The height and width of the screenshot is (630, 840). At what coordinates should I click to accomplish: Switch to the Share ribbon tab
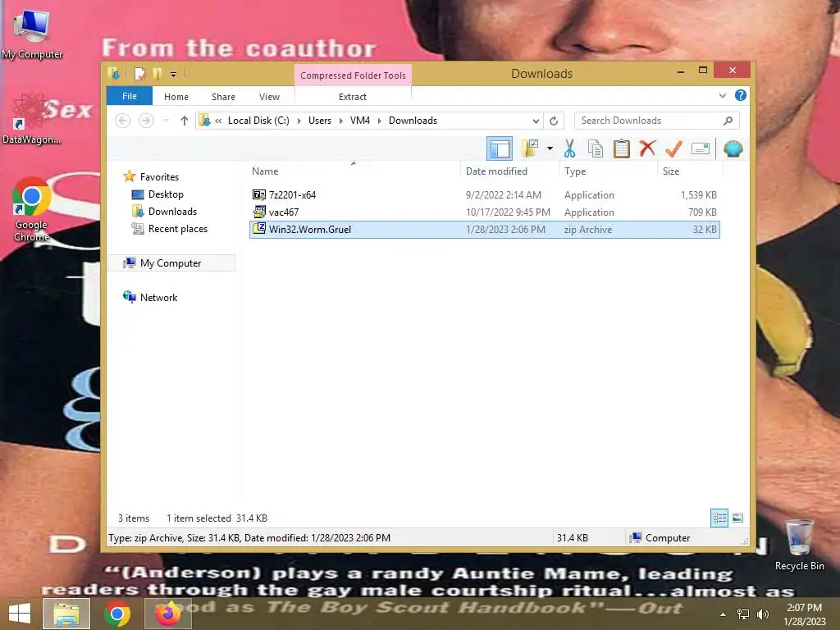(223, 97)
